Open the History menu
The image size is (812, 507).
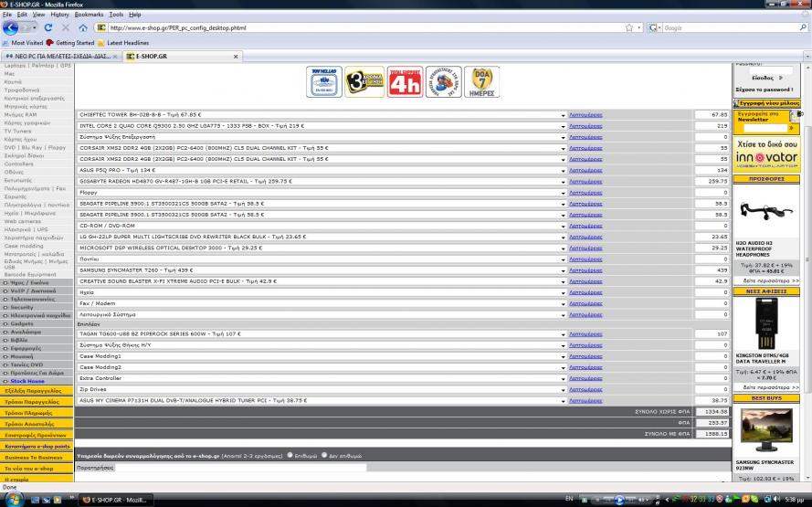[x=59, y=15]
